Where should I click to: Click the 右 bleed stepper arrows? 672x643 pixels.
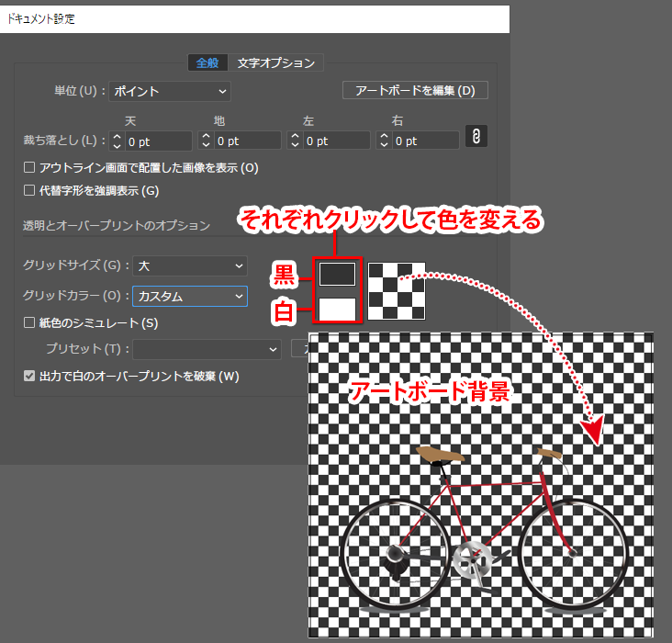pyautogui.click(x=384, y=141)
